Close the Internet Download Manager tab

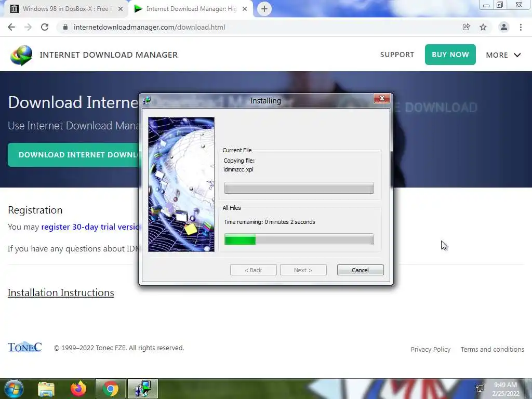tap(245, 9)
